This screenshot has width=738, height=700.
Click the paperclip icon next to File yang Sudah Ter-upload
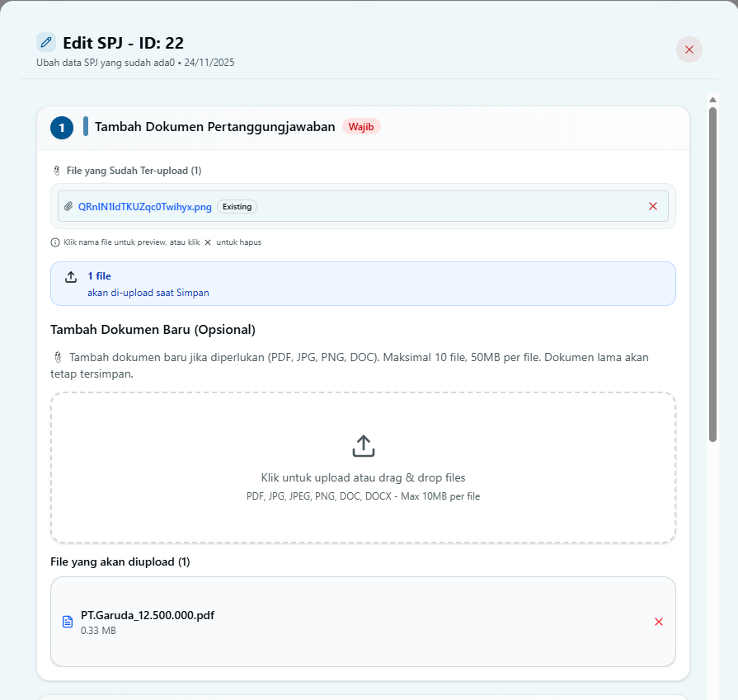(x=56, y=171)
